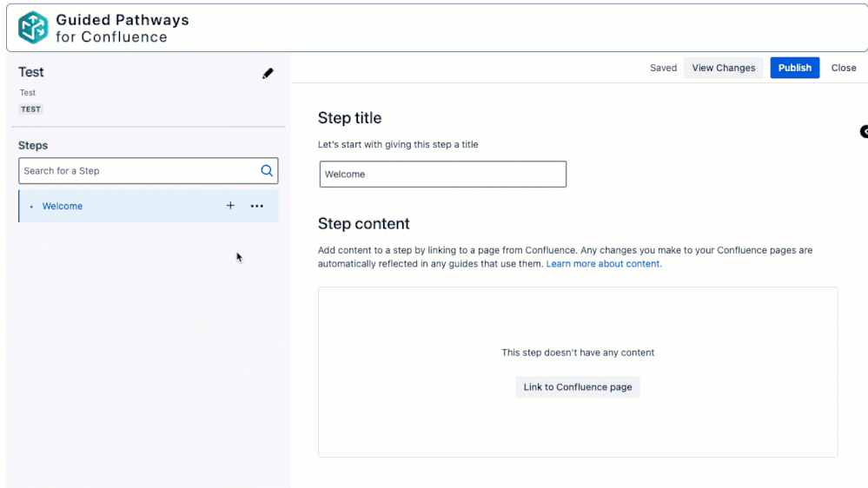Publish the guide
This screenshot has height=488, width=868.
pos(795,68)
